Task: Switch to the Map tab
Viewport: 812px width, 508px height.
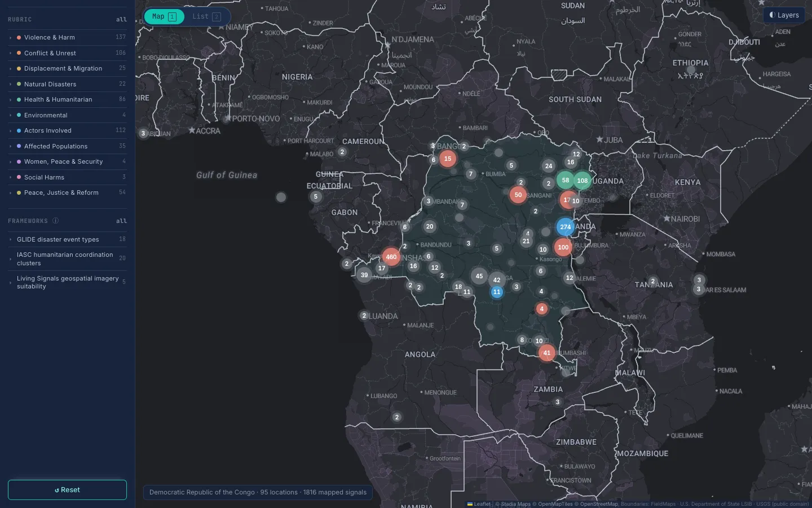Action: [x=164, y=16]
